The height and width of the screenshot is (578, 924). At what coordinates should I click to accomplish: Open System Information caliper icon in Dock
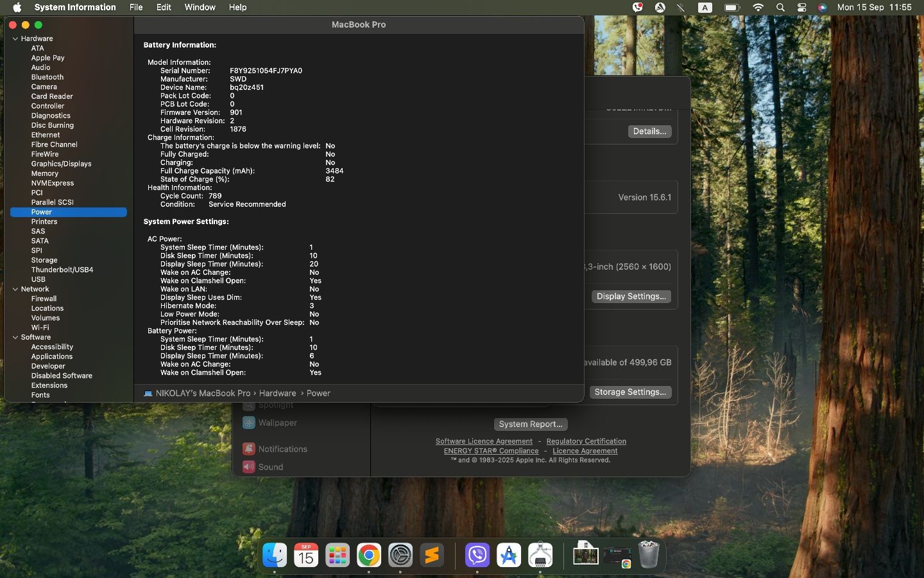540,556
